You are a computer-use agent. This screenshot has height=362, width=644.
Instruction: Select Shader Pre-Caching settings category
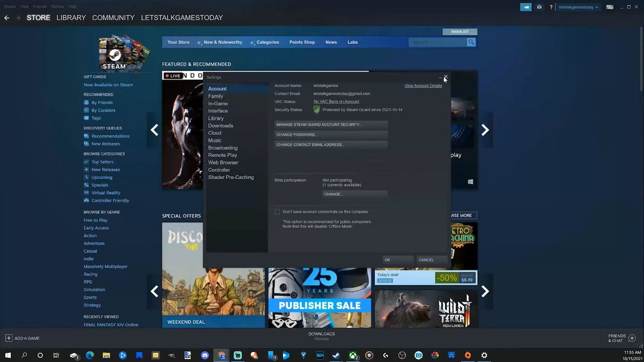point(237,177)
